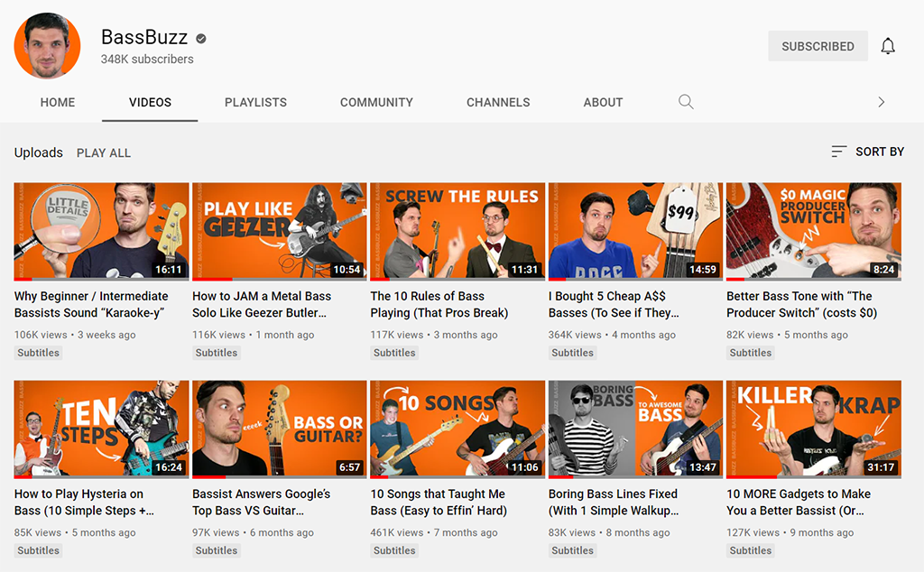Open the $99 cheap basses thumbnail
The width and height of the screenshot is (924, 572).
[635, 230]
